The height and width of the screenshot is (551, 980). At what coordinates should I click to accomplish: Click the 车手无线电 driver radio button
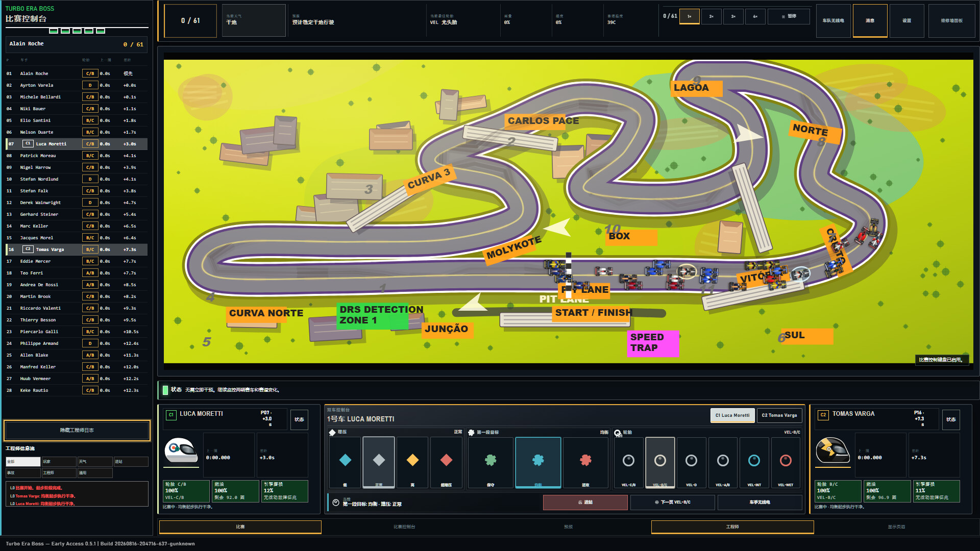760,503
